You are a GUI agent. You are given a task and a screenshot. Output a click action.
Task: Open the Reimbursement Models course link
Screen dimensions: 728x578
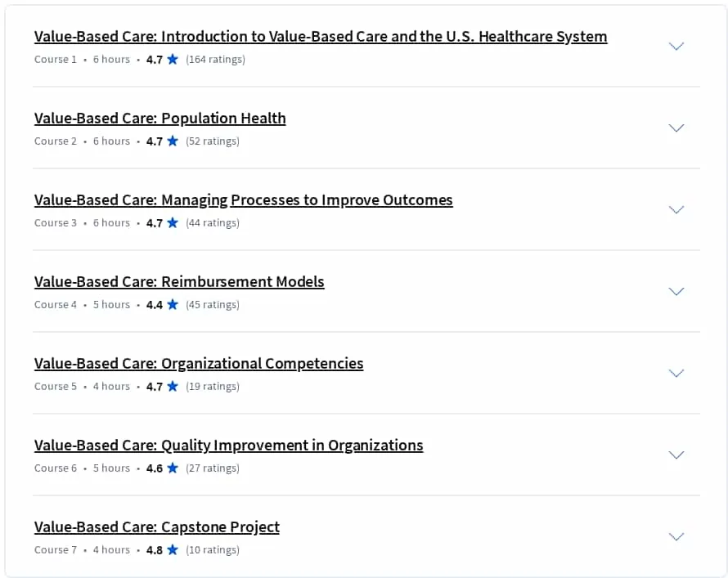point(179,282)
